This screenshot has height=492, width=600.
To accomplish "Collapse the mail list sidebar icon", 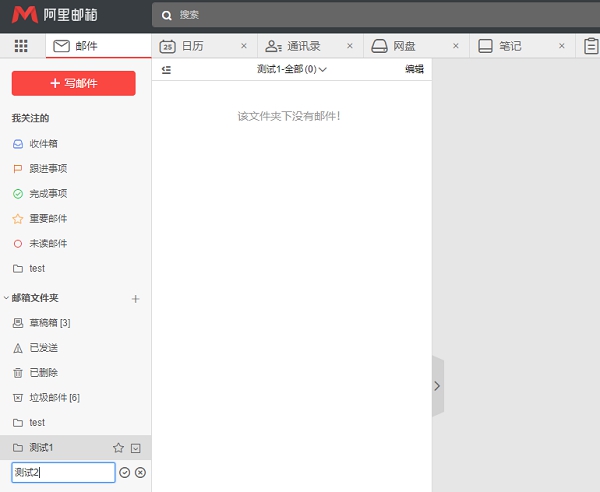I will (x=166, y=69).
